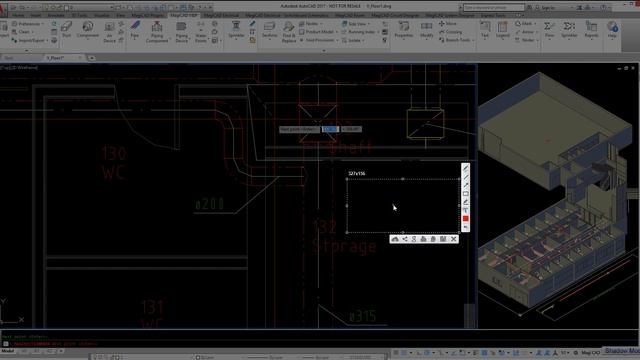Open the Insert ribbon tab
The height and width of the screenshot is (360, 640).
click(36, 15)
